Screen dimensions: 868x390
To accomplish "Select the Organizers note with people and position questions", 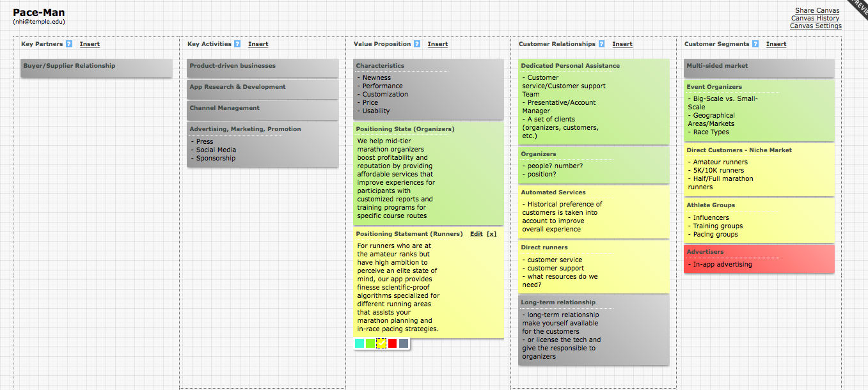I will 594,166.
